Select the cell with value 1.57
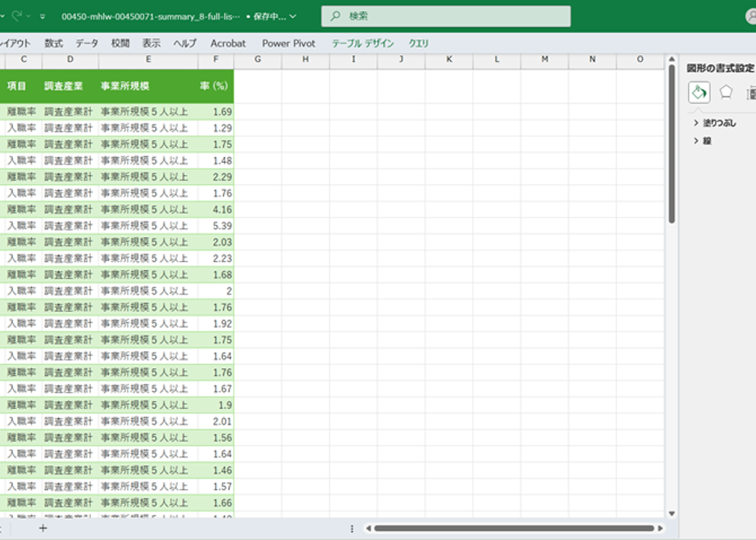Viewport: 756px width, 540px height. 215,487
